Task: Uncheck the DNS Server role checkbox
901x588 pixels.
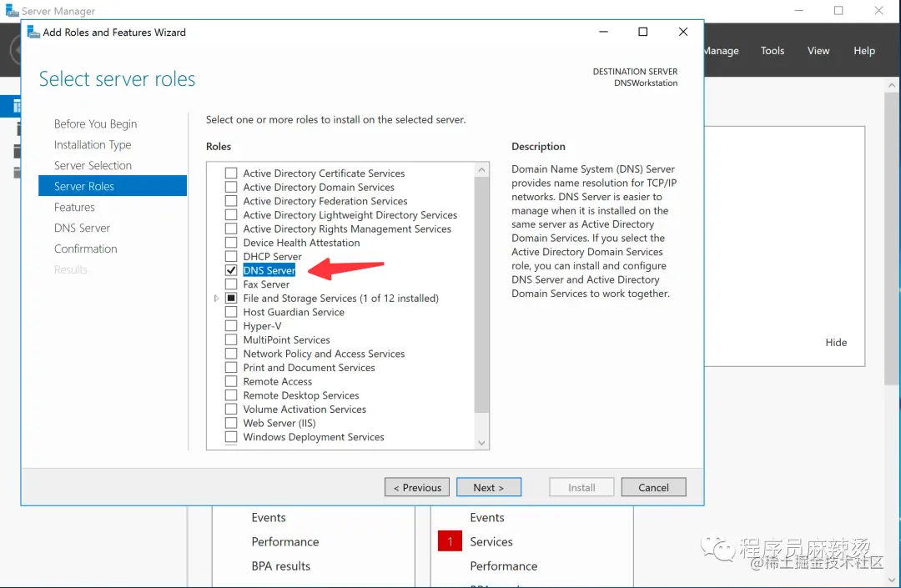Action: coord(231,270)
